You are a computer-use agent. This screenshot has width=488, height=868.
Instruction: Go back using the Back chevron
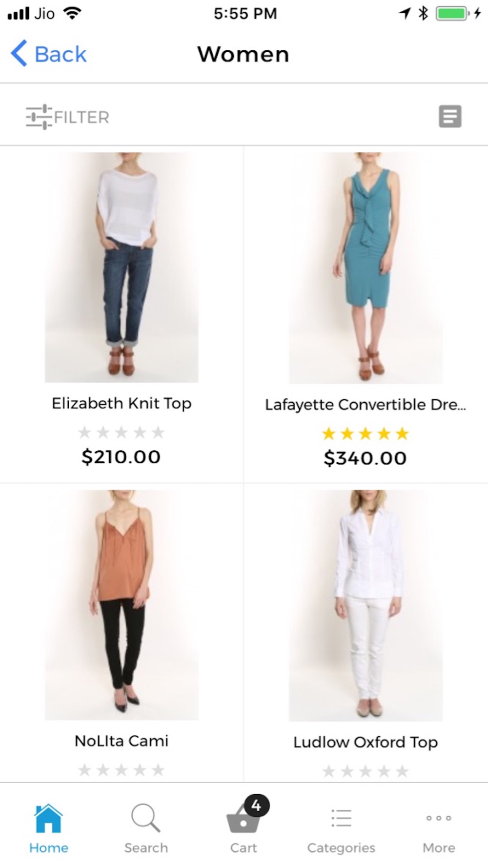click(19, 53)
